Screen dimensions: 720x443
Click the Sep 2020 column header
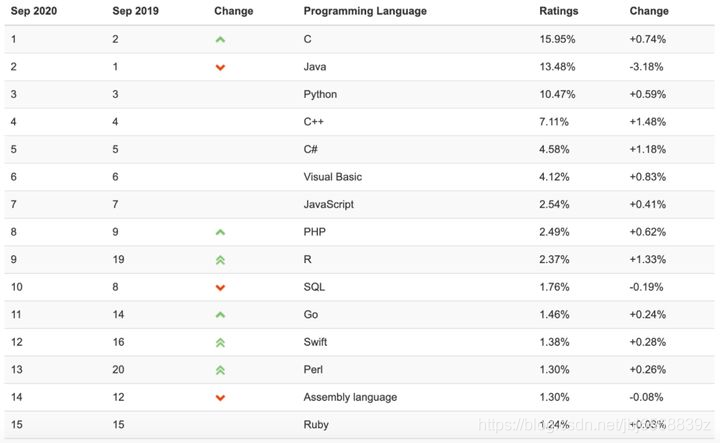(x=34, y=11)
